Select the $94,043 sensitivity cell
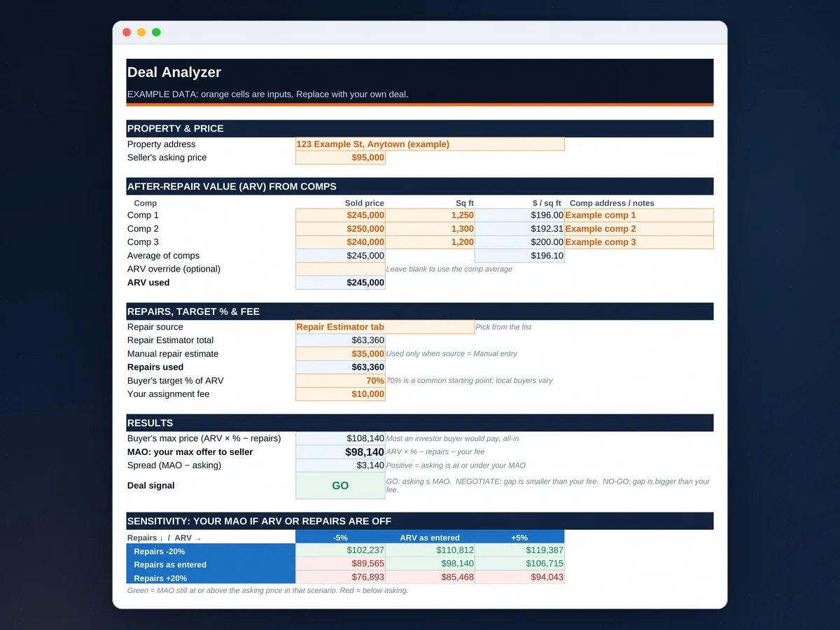The image size is (840, 630). pos(519,577)
